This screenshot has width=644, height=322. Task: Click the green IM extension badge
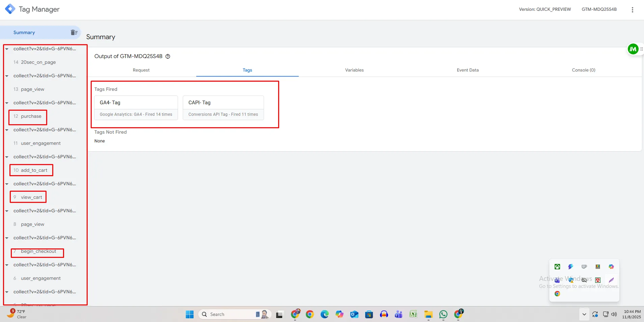(633, 49)
